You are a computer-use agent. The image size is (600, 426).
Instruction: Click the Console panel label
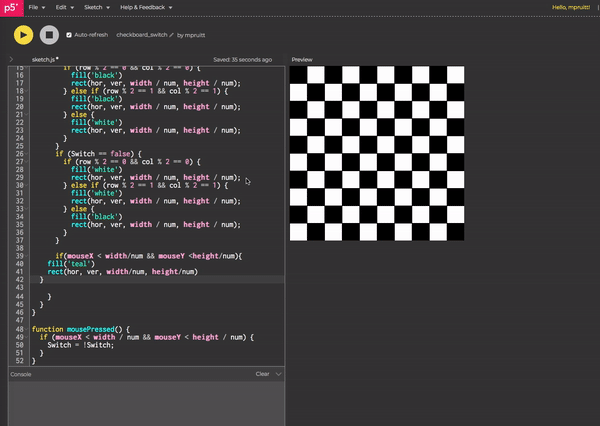(21, 374)
